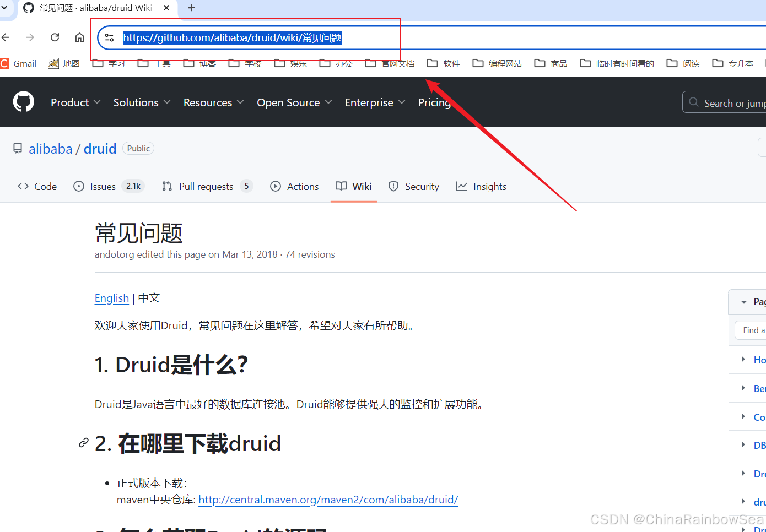
Task: Click the anchor link icon beside heading 2
Action: pyautogui.click(x=84, y=442)
